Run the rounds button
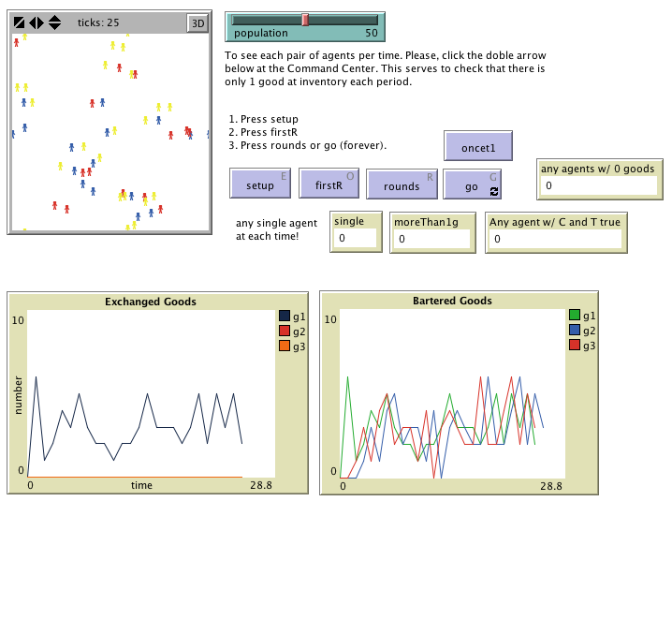 coord(402,185)
